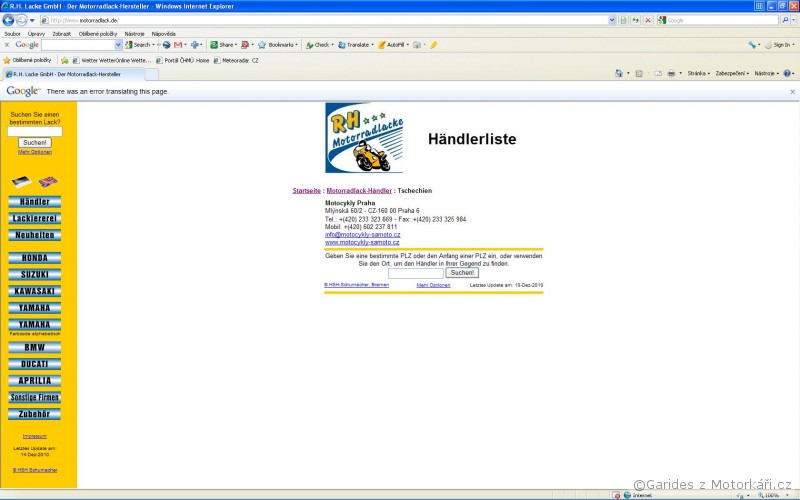Open the info@motocykly-samoto.cz email link
This screenshot has width=800, height=500.
362,235
